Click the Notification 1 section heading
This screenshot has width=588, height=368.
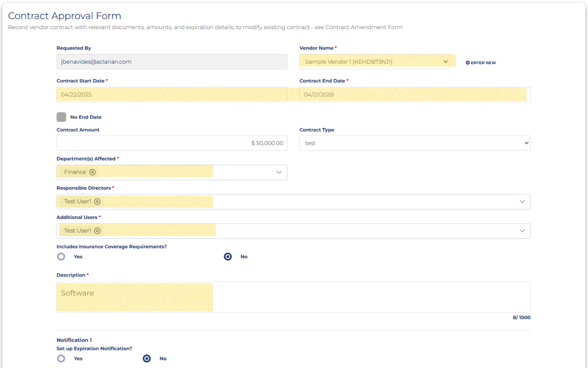point(74,340)
